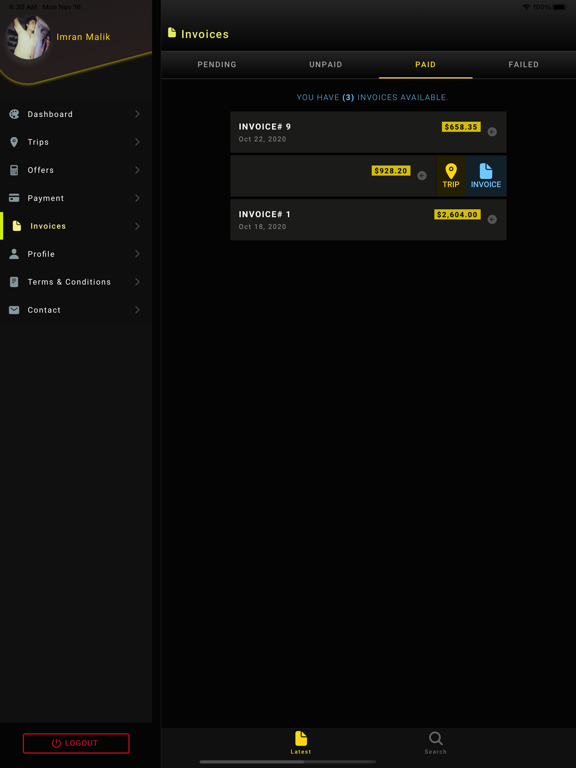Viewport: 576px width, 768px height.
Task: Click the $928.20 amount badge
Action: tap(391, 170)
